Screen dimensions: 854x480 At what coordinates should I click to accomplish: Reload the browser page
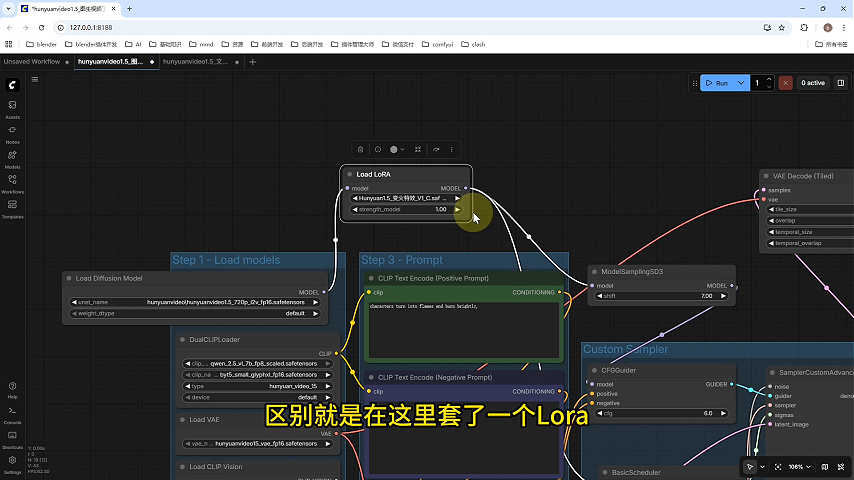point(41,27)
